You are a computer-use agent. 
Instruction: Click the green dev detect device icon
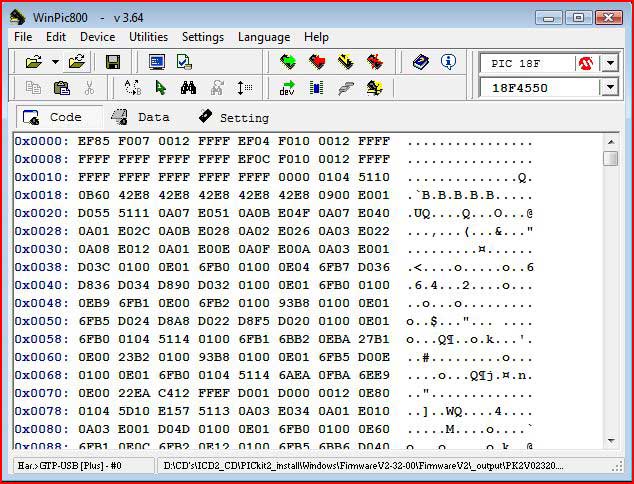(288, 88)
